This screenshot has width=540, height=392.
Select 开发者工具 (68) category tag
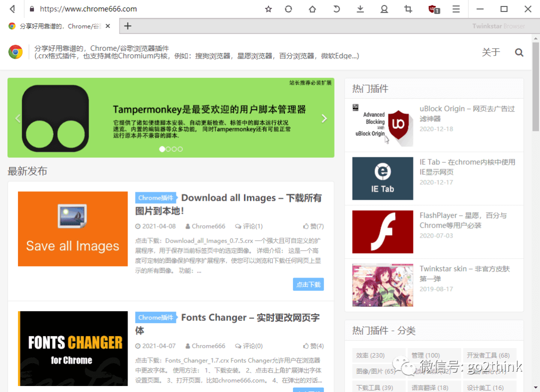click(489, 355)
